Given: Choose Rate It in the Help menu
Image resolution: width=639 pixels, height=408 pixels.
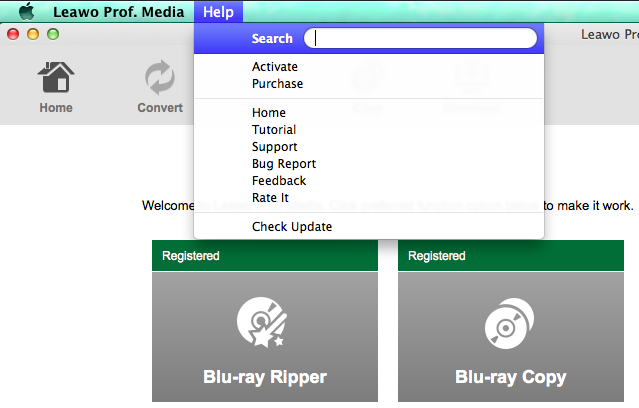Looking at the screenshot, I should click(x=369, y=198).
